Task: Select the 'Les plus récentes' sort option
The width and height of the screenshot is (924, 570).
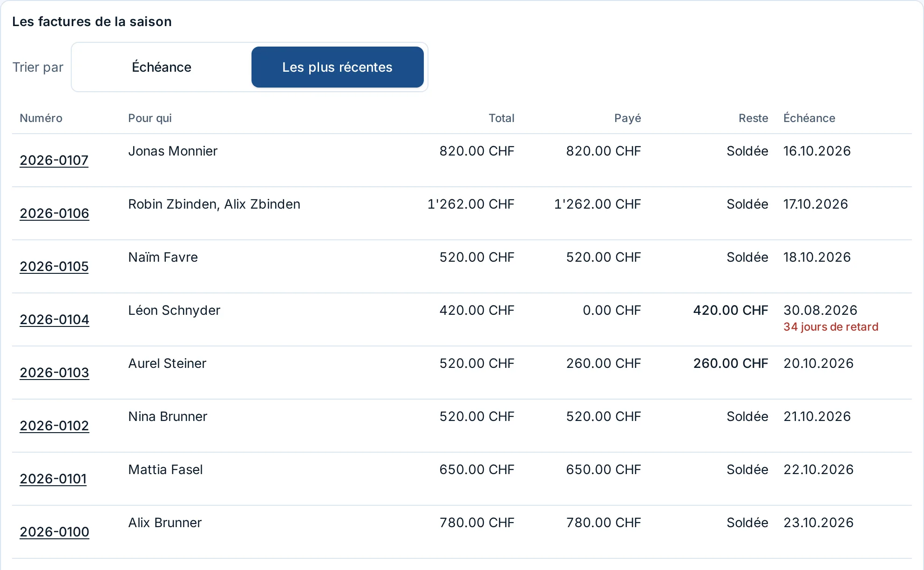Action: pyautogui.click(x=338, y=67)
